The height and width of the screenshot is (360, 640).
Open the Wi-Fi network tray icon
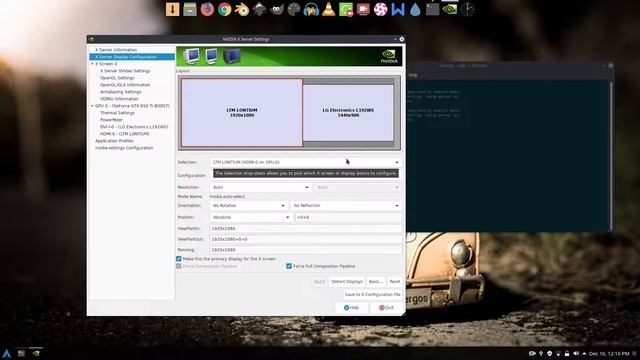pos(558,353)
